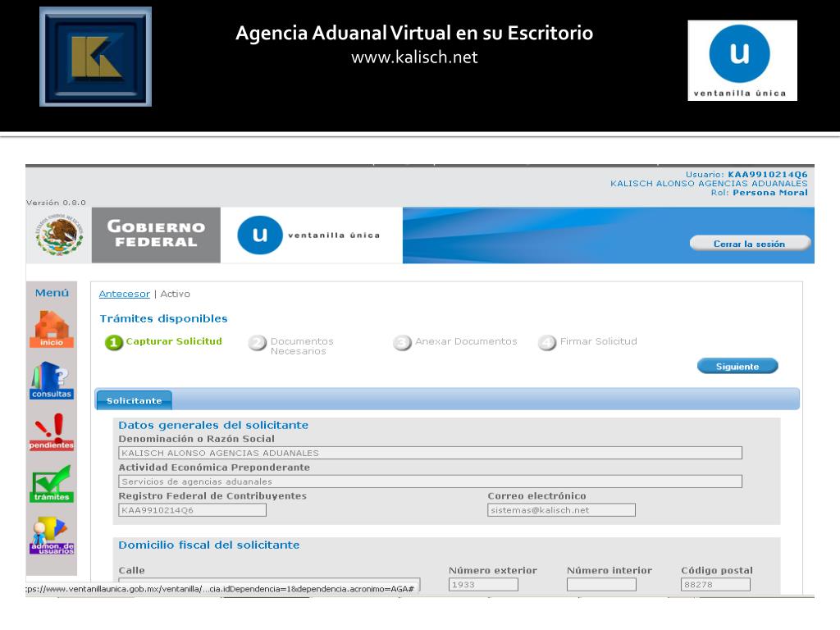The image size is (840, 630).
Task: Click the Número interior field
Action: coord(601,584)
